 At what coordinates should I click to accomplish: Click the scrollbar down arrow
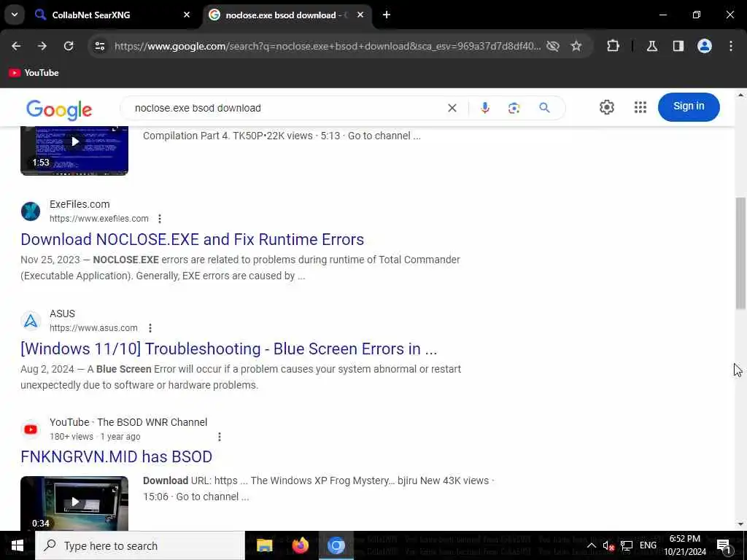pos(740,524)
